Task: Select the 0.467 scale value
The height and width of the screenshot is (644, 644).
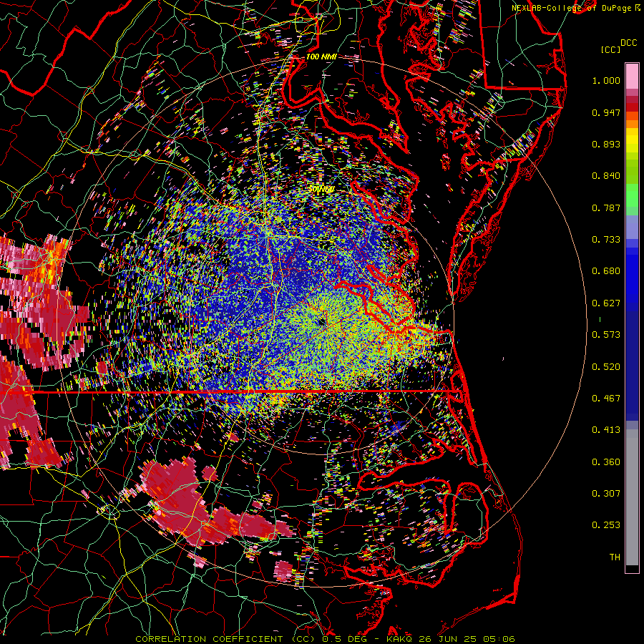Action: point(606,399)
